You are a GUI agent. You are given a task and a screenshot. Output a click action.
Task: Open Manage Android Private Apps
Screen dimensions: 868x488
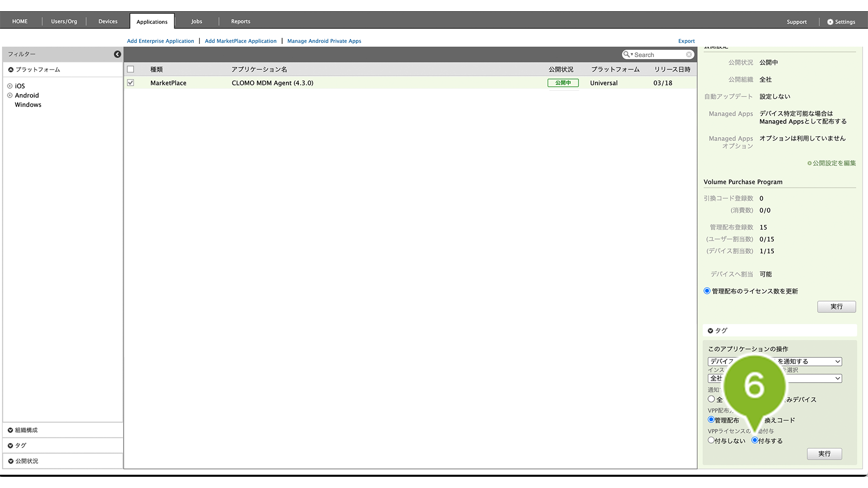pyautogui.click(x=324, y=41)
